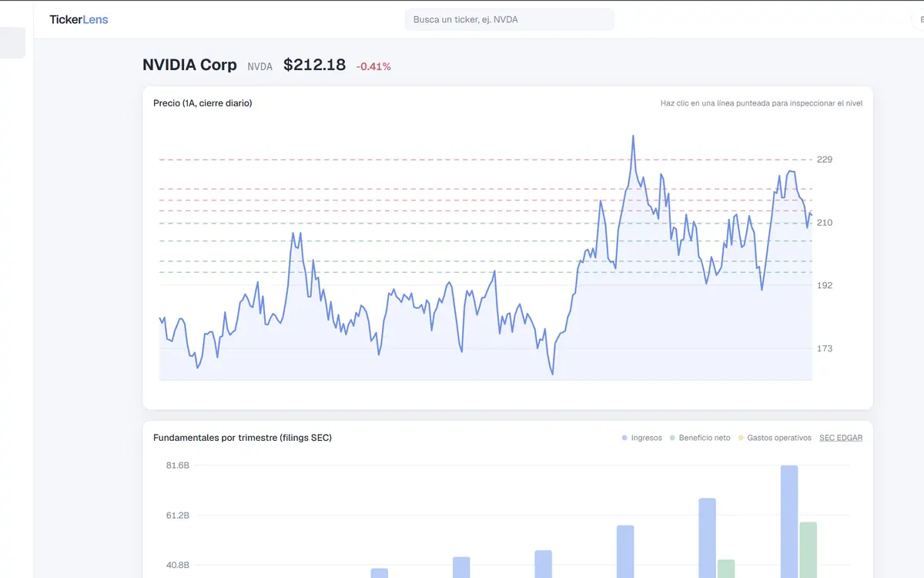Image resolution: width=924 pixels, height=578 pixels.
Task: Open the SEC EDGAR source link
Action: click(x=841, y=438)
